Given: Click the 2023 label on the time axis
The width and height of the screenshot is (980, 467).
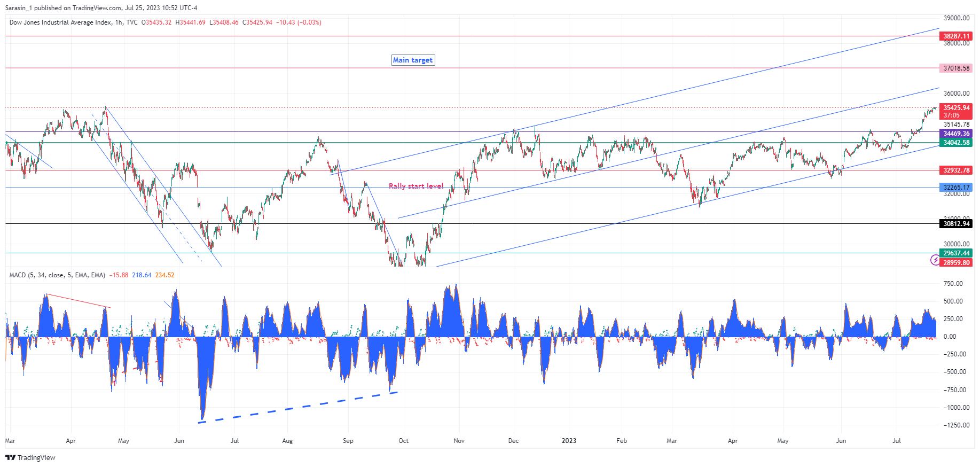Looking at the screenshot, I should click(x=569, y=441).
